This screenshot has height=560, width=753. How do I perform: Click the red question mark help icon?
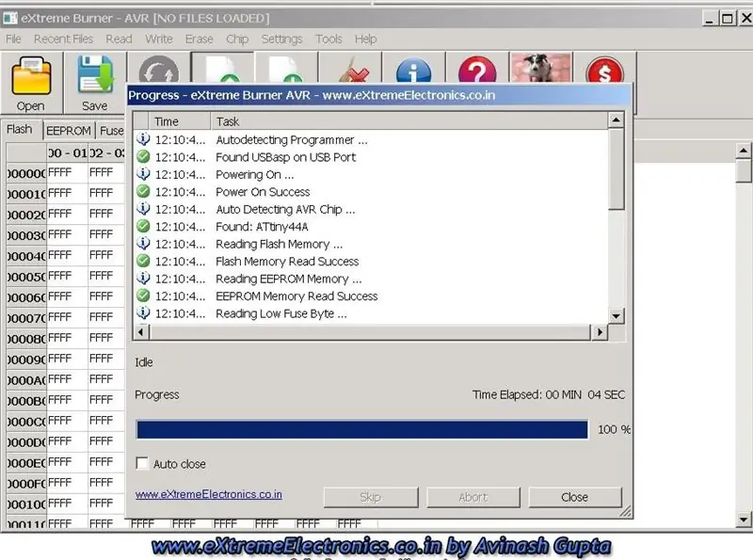477,71
